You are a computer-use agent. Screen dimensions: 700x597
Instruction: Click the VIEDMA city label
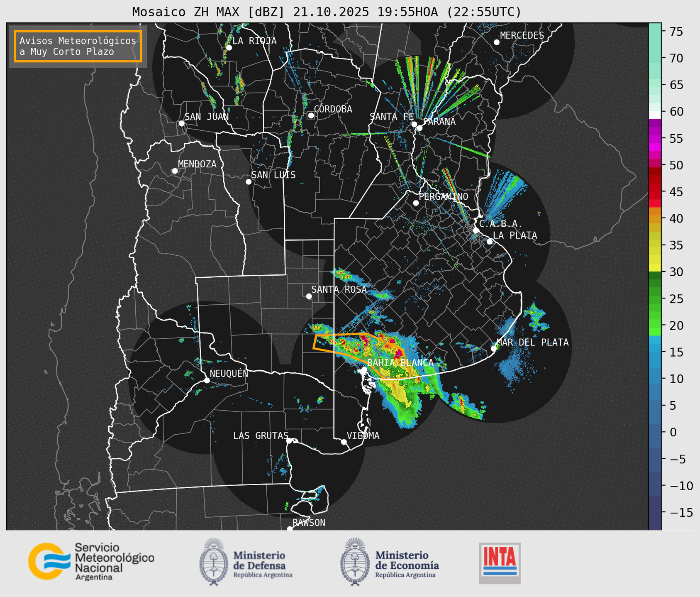[x=363, y=436]
